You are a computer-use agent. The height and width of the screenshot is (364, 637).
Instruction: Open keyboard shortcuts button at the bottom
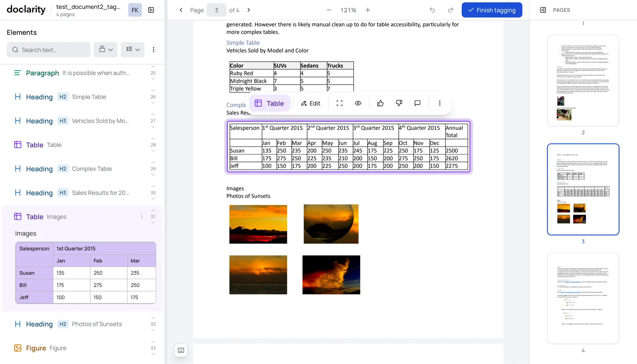point(181,350)
